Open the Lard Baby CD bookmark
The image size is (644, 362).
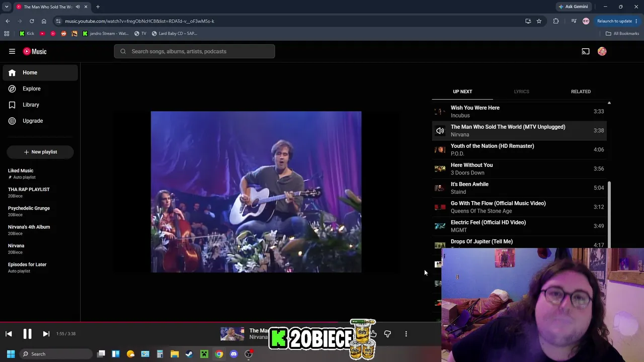click(174, 34)
